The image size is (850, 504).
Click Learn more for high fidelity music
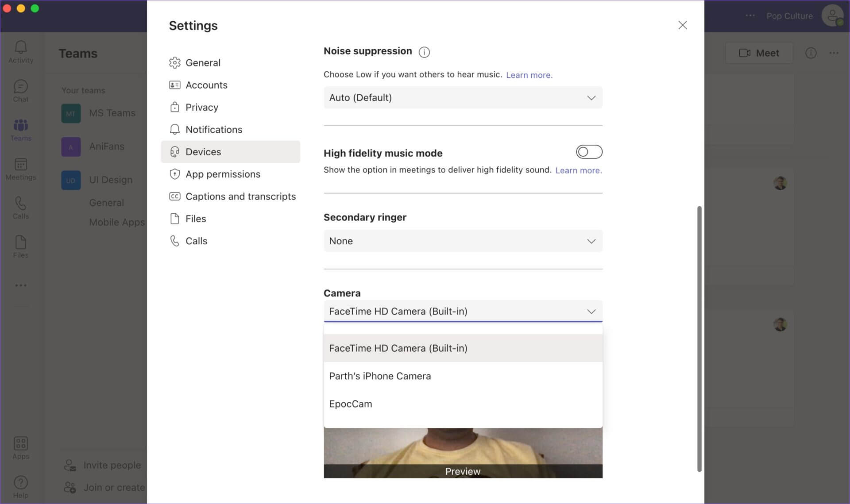(579, 170)
